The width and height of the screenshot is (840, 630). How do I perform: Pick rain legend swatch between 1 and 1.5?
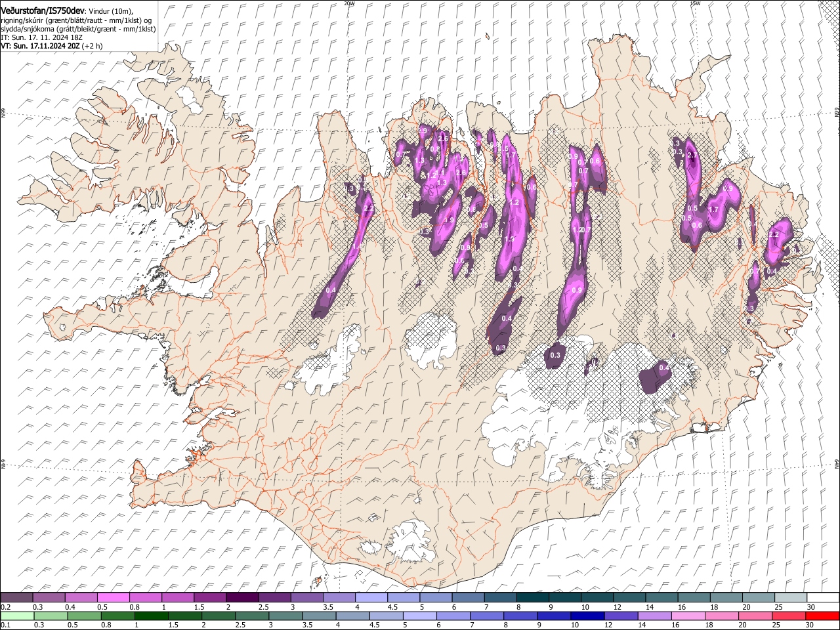click(153, 616)
